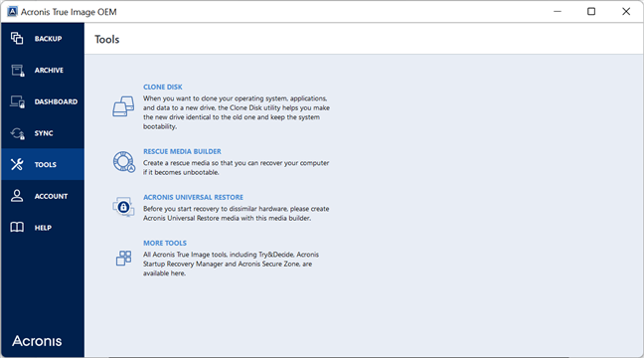This screenshot has height=358, width=644.
Task: Click the Sync arrows icon in the sidebar
Action: pyautogui.click(x=17, y=133)
